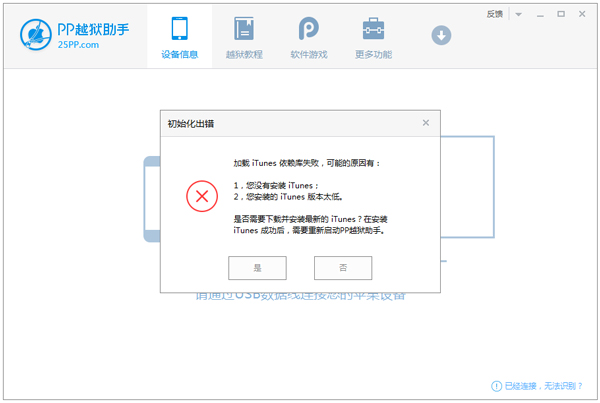Screen dimensions: 600x403
Task: Click the 初始化出错 dialog title
Action: coord(191,124)
